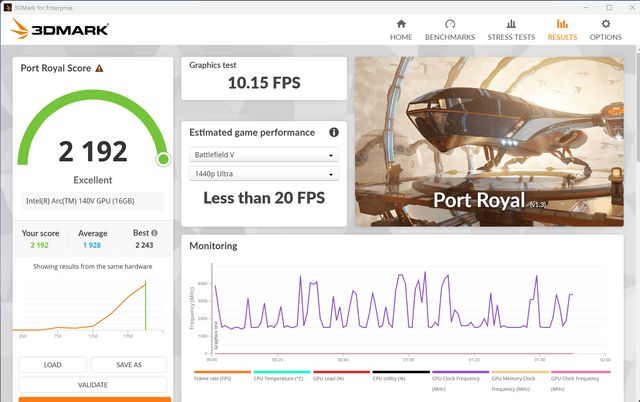Viewport: 640px width, 402px height.
Task: Click the green marker line in score distribution chart
Action: pos(145,305)
